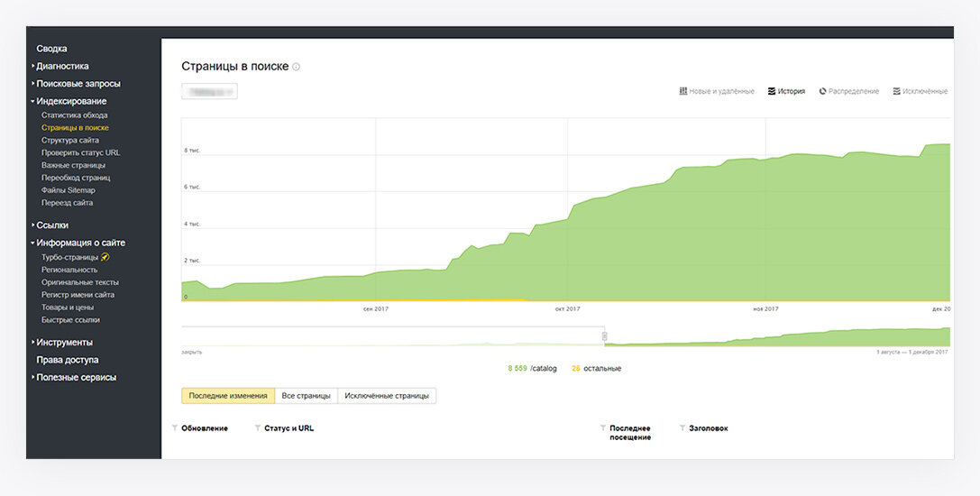980x496 pixels.
Task: Click filter icon beside Статус и URL
Action: tap(258, 428)
